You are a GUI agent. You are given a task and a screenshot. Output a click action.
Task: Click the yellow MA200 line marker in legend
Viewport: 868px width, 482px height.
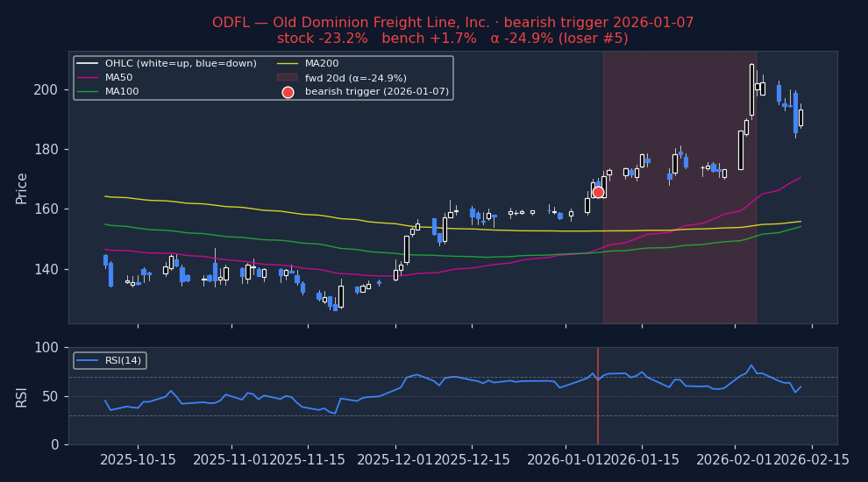[288, 64]
